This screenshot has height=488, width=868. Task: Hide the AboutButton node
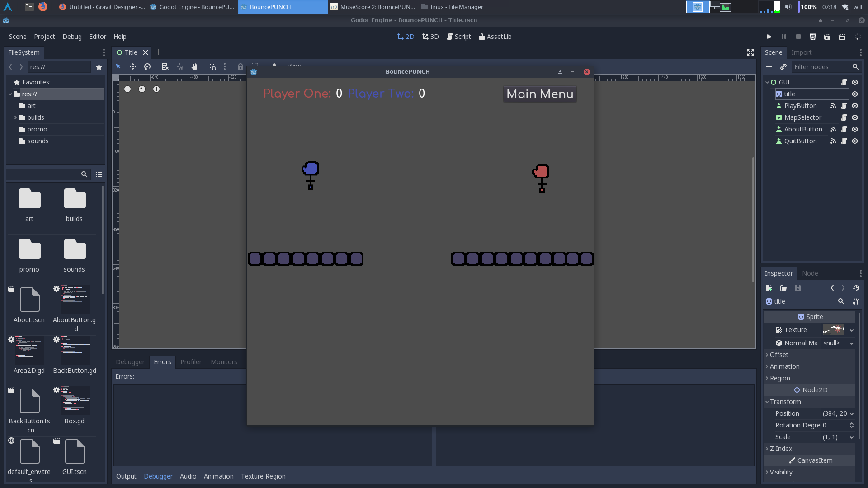click(855, 129)
